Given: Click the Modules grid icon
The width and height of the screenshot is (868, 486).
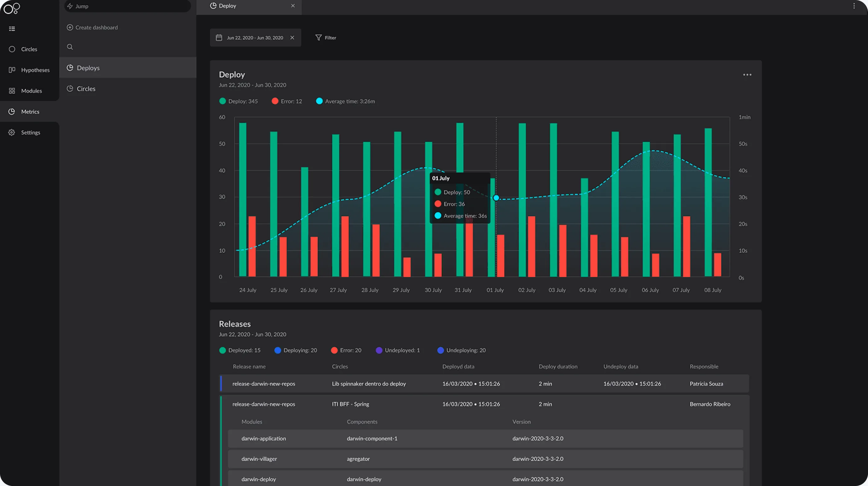Looking at the screenshot, I should 12,91.
